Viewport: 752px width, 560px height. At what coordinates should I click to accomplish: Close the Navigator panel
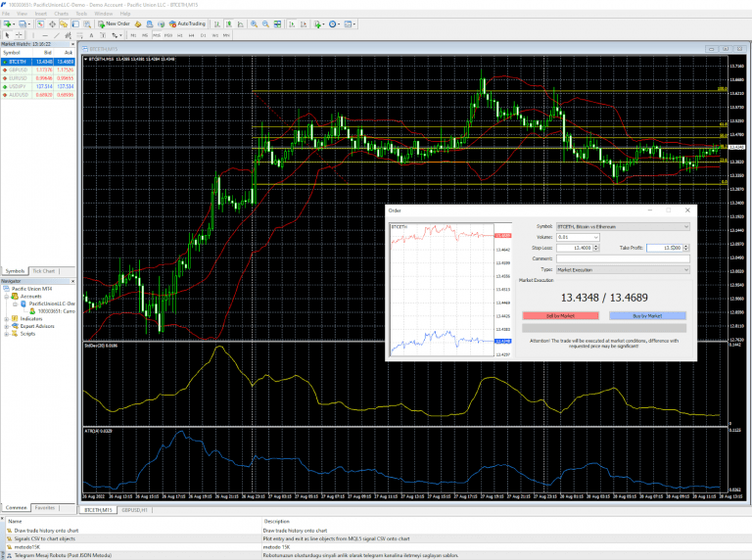[72, 281]
